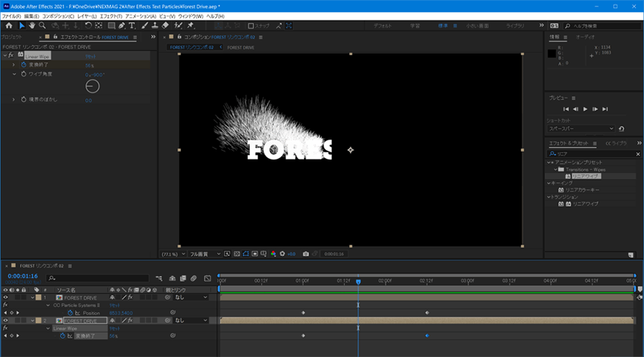The height and width of the screenshot is (357, 644).
Task: Select the Hand tool in the toolbar
Action: 32,26
